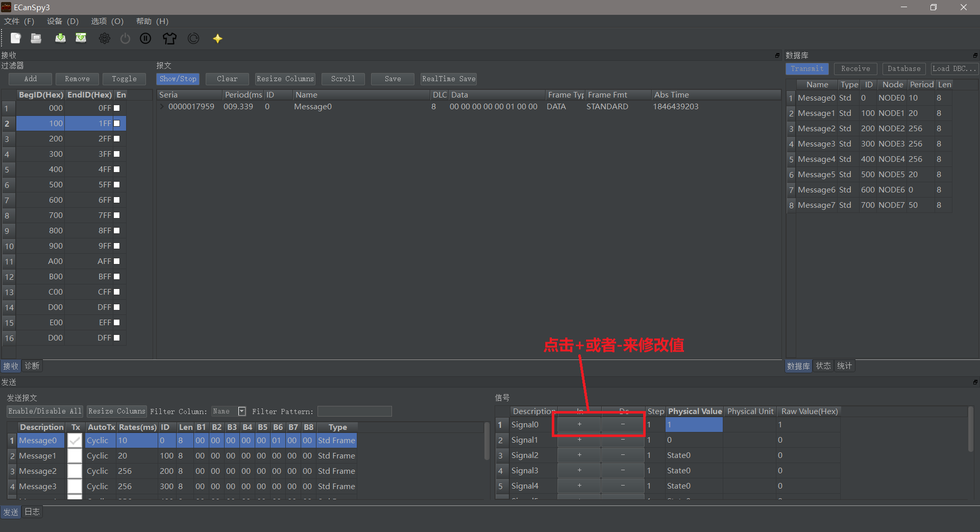Toggle Tx checkbox for Message1
The height and width of the screenshot is (532, 980).
pos(75,456)
